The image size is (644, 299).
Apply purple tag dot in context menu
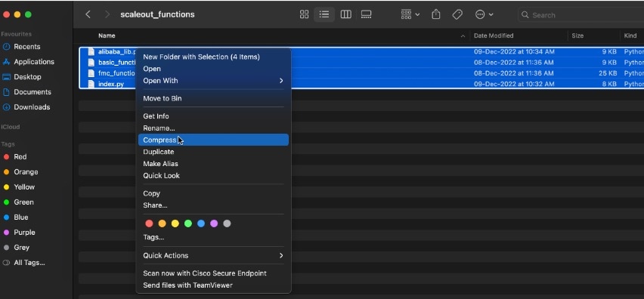pyautogui.click(x=214, y=223)
